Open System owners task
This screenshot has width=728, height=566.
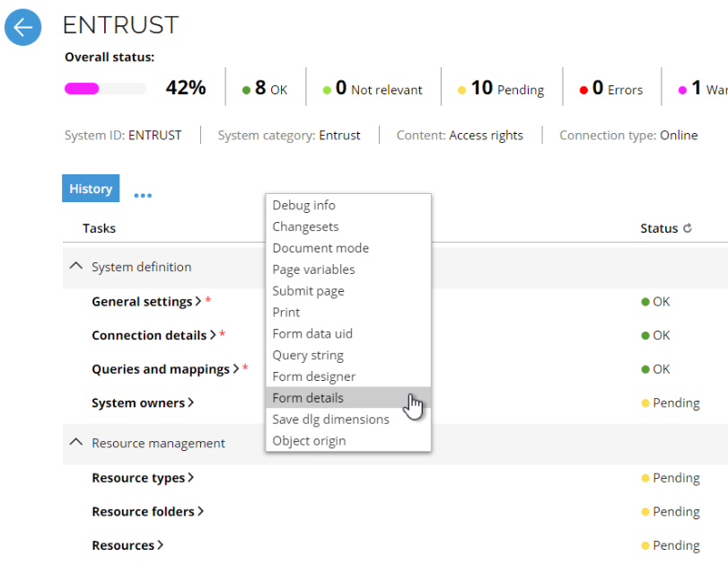(x=143, y=402)
